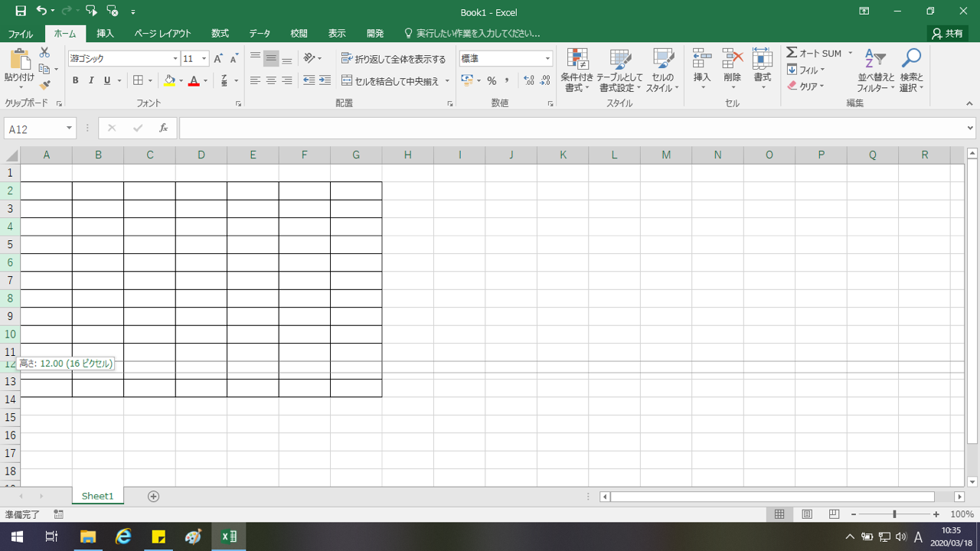980x551 pixels.
Task: Click the Align Left icon
Action: (255, 80)
